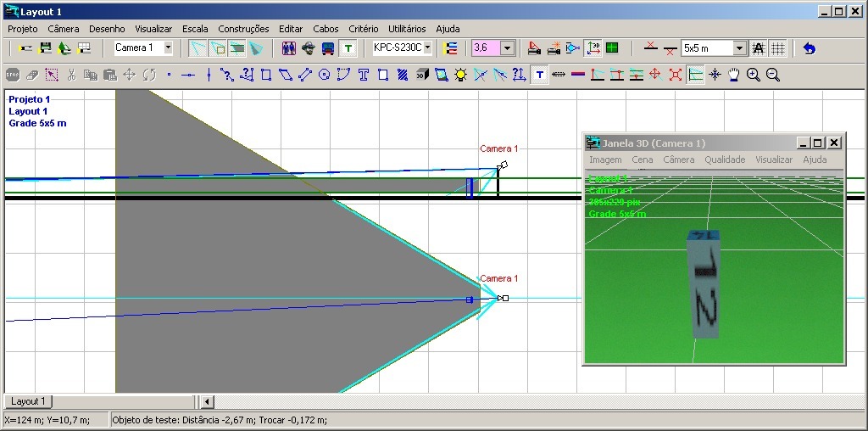Toggle the blue T label button
Screen dimensions: 868x431
[540, 75]
